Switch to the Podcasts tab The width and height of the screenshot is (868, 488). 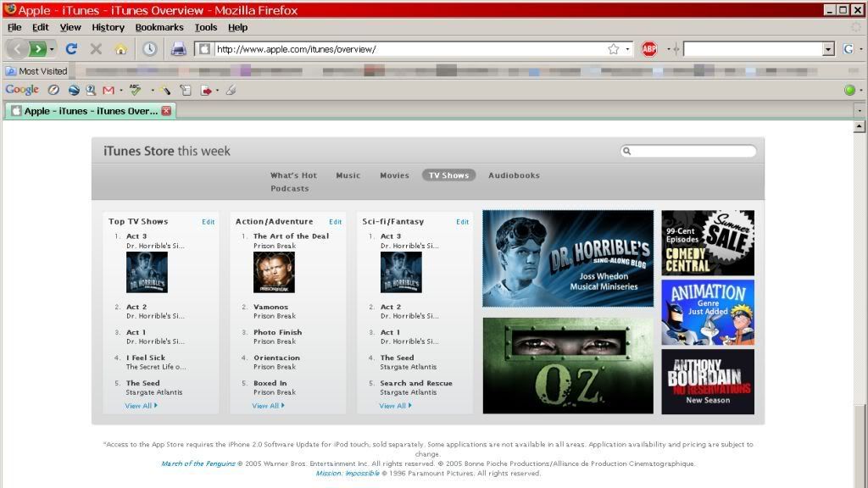(x=290, y=189)
